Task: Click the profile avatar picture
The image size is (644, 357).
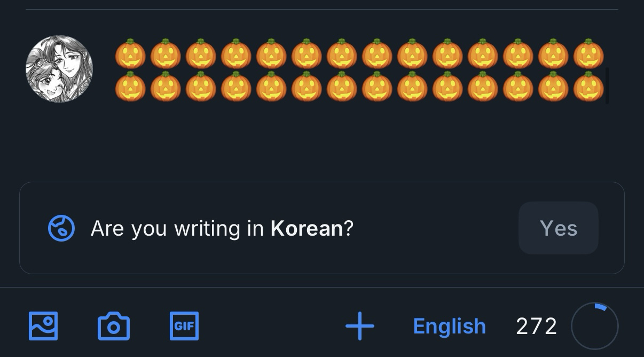Action: coord(59,69)
